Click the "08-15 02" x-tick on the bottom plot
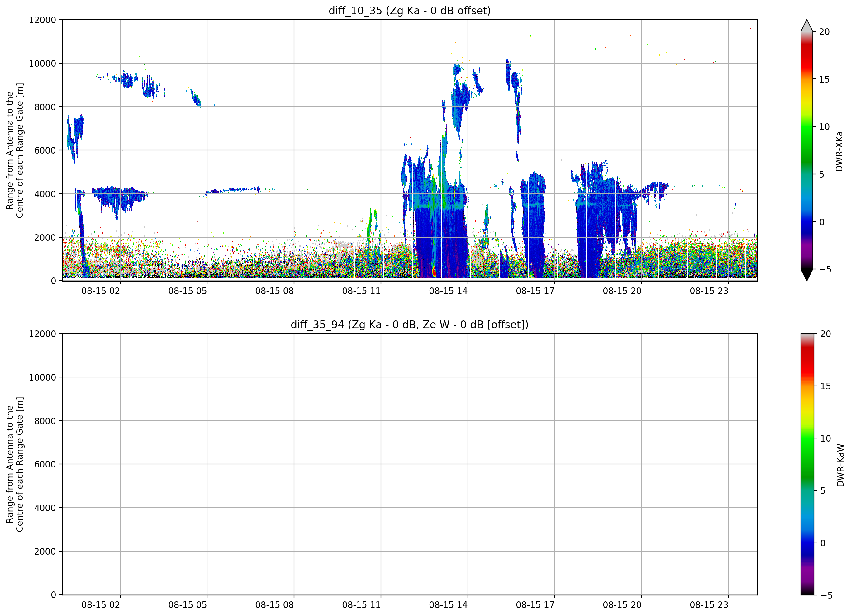Viewport: 851px width, 616px height. tap(101, 605)
